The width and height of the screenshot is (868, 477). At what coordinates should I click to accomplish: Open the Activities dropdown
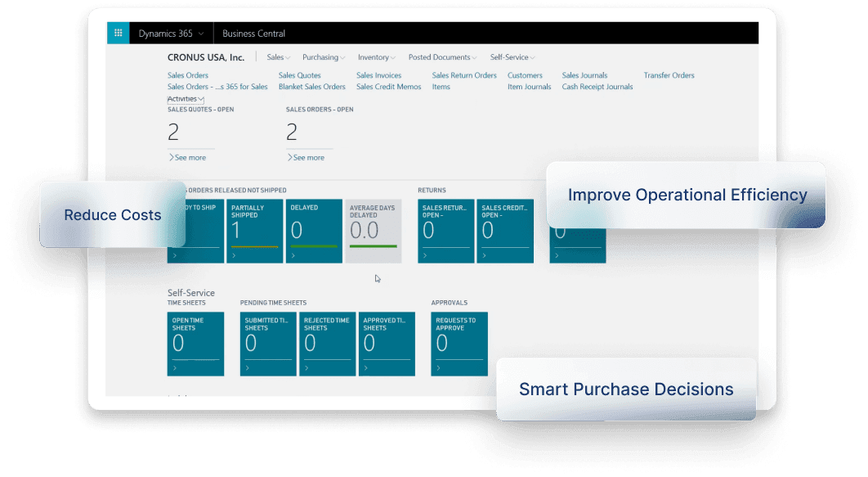[x=186, y=99]
